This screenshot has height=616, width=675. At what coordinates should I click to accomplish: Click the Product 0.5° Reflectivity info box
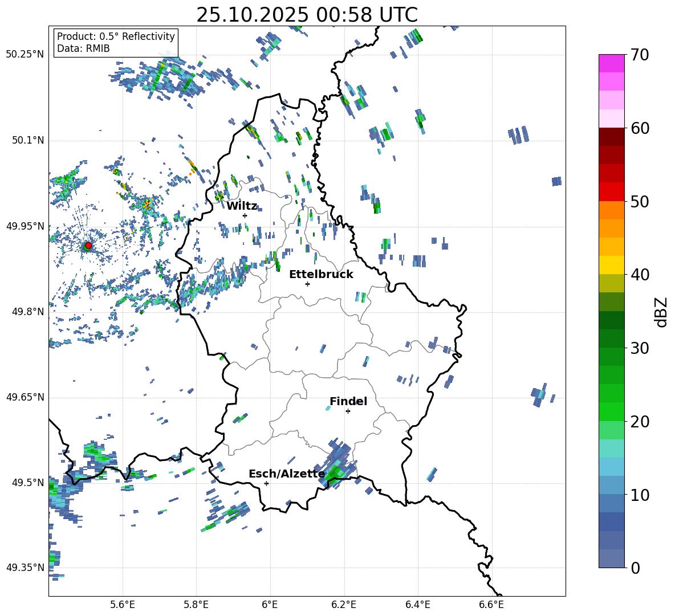pos(116,43)
